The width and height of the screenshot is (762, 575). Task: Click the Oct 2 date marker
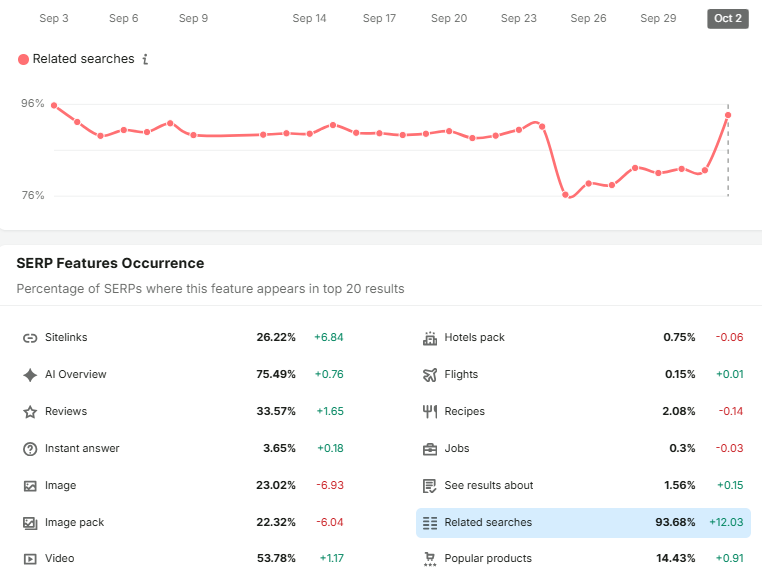click(727, 18)
